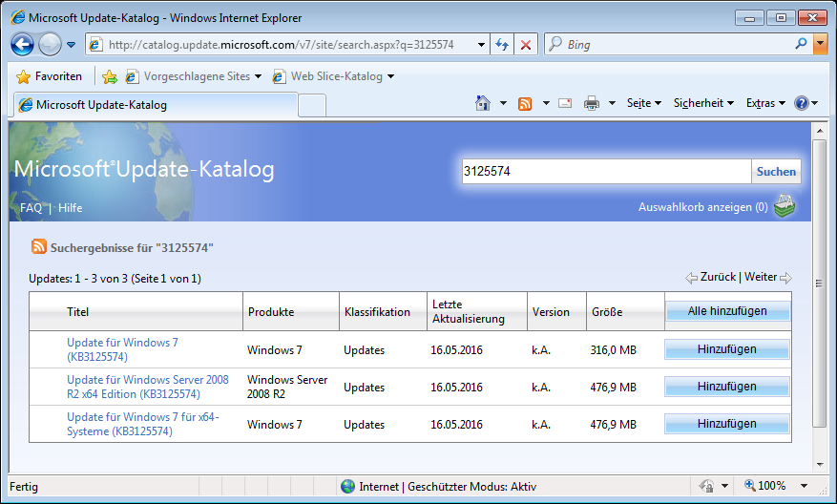Sort by the Klassifikation column header
Viewport: 837px width, 504px height.
point(377,312)
